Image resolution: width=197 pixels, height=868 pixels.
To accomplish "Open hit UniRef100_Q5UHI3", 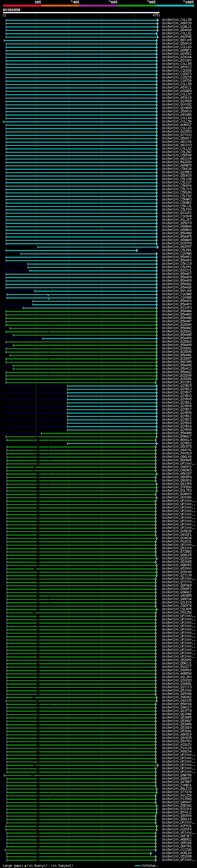I will [x=177, y=369].
